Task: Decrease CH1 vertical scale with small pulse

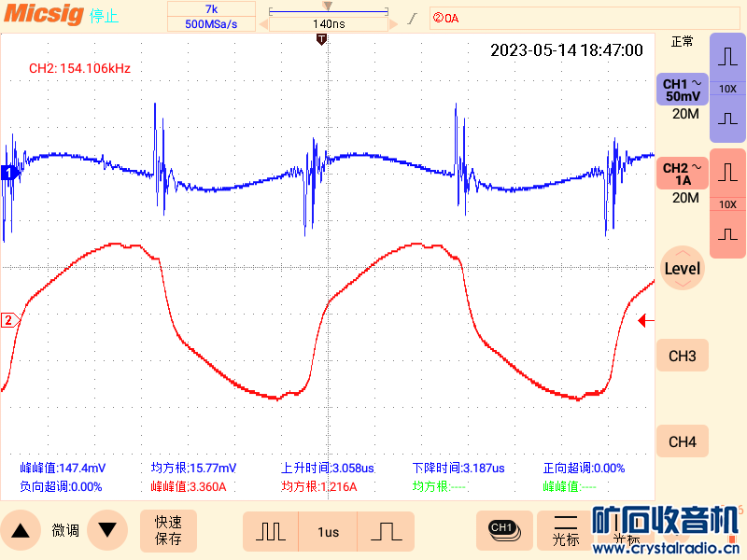Action: [727, 119]
